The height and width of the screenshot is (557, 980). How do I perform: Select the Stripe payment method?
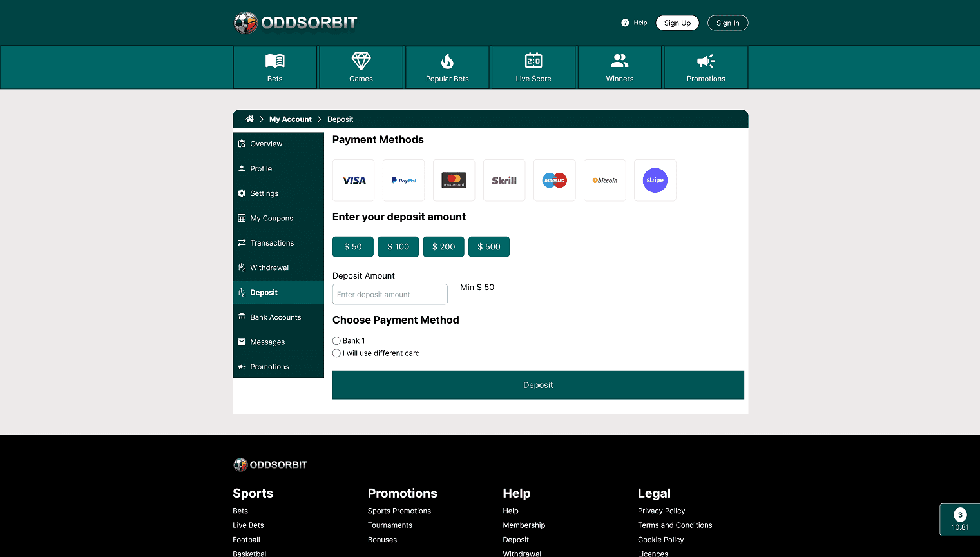[x=655, y=181]
